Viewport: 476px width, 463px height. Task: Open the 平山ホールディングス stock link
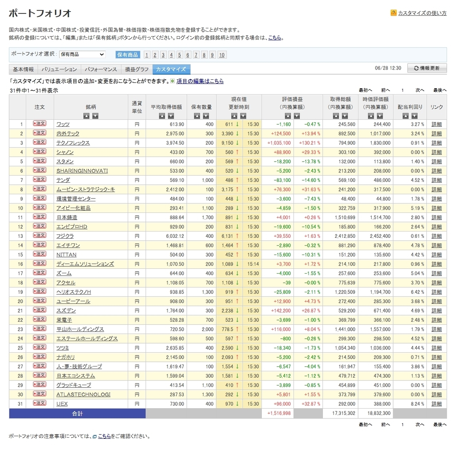click(80, 329)
